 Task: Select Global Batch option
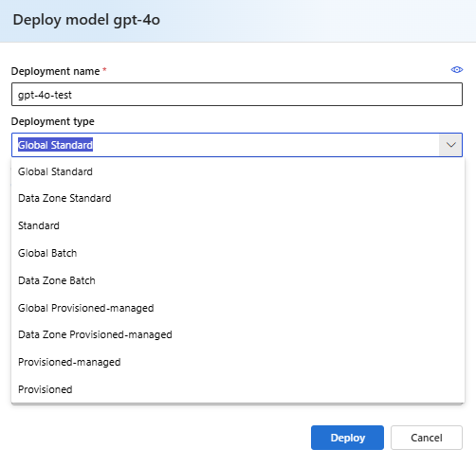238,253
